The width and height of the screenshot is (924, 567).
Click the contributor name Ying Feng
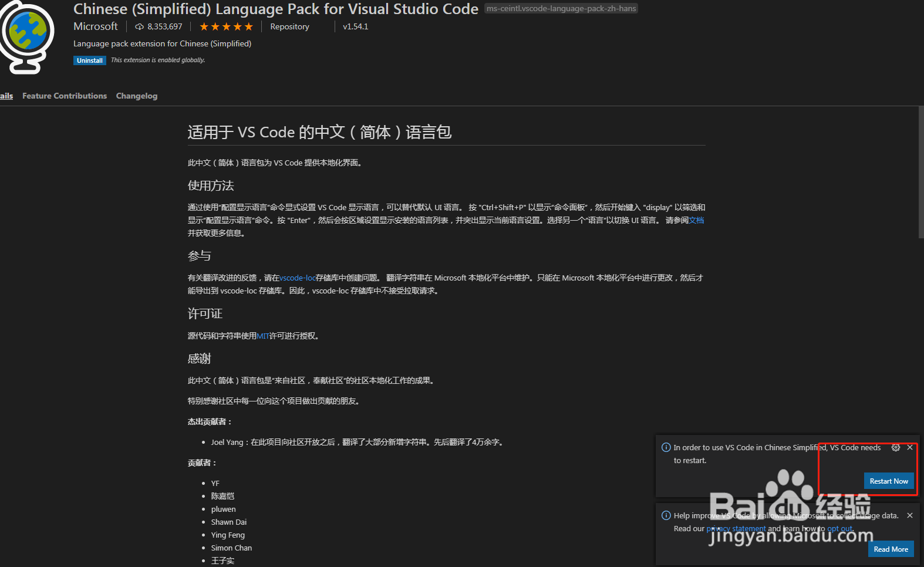click(x=228, y=535)
